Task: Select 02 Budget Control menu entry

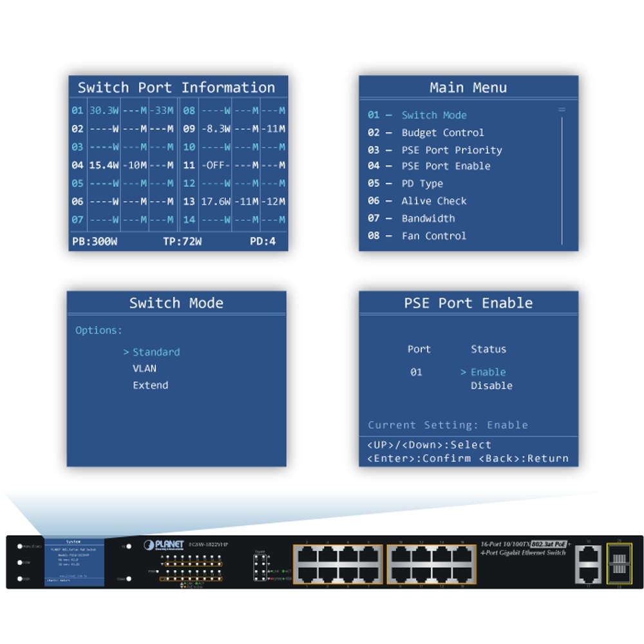Action: click(426, 133)
